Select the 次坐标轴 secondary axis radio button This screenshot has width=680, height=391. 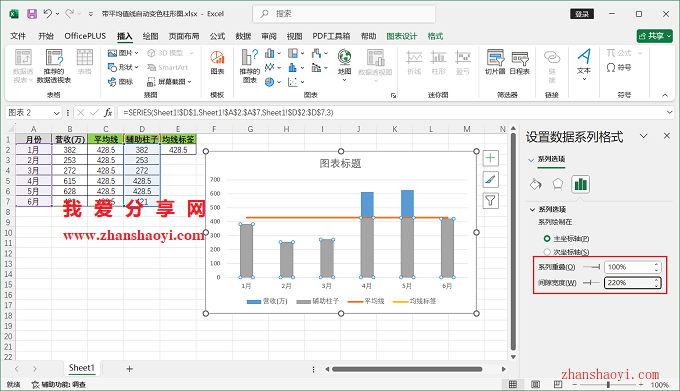click(547, 252)
